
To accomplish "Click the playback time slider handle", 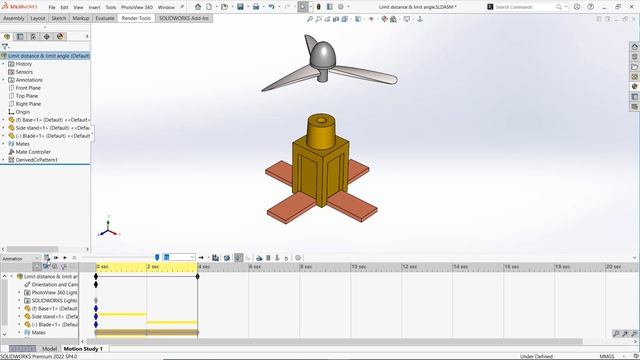I will click(x=157, y=258).
